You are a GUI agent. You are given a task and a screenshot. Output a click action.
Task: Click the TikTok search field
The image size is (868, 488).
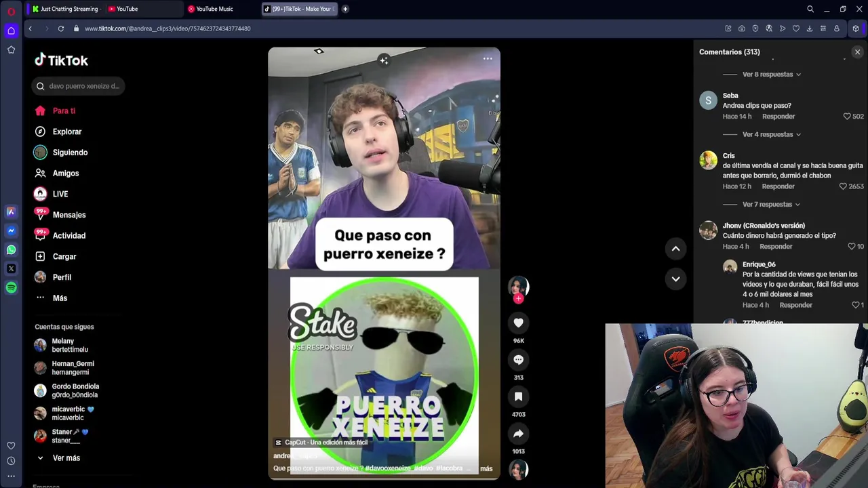tap(77, 86)
